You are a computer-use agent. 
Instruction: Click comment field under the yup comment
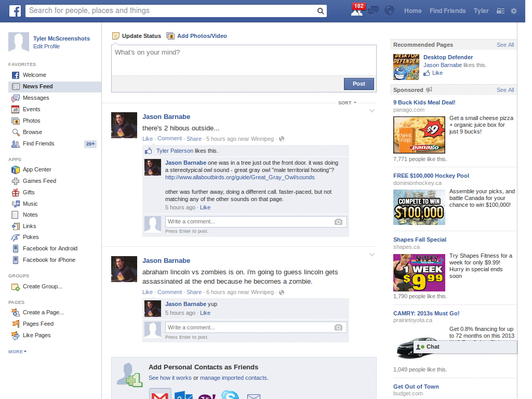pyautogui.click(x=256, y=328)
